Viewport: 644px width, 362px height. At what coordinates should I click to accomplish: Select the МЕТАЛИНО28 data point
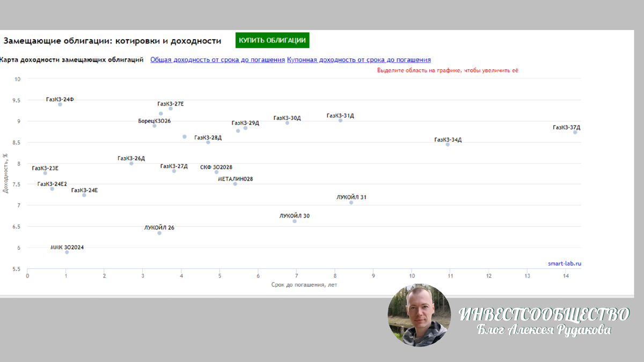click(x=235, y=184)
